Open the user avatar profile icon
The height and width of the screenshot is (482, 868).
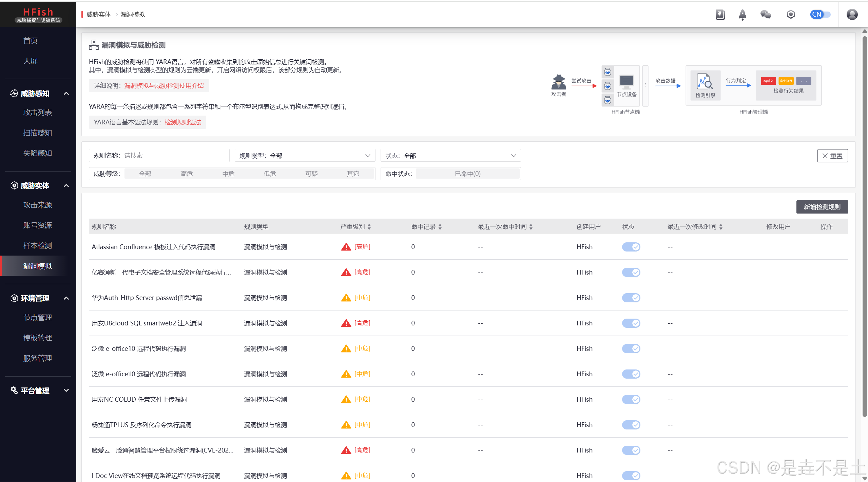[852, 15]
